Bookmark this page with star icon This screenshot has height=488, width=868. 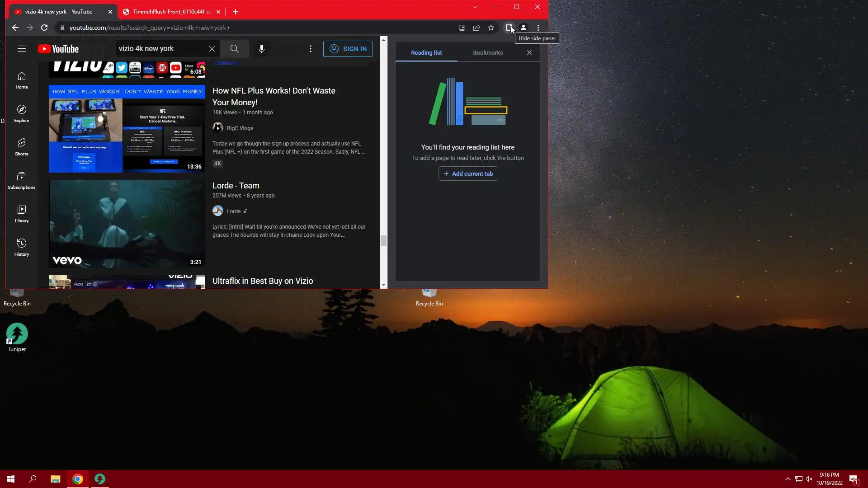491,28
